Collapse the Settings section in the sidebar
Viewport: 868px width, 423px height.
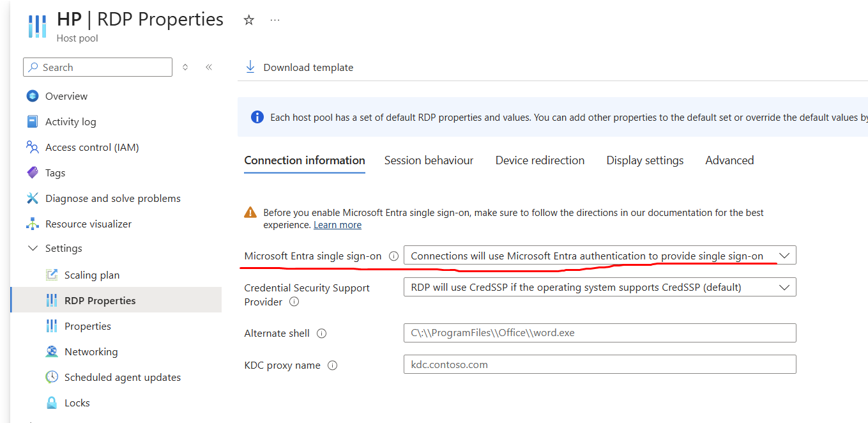pyautogui.click(x=33, y=248)
